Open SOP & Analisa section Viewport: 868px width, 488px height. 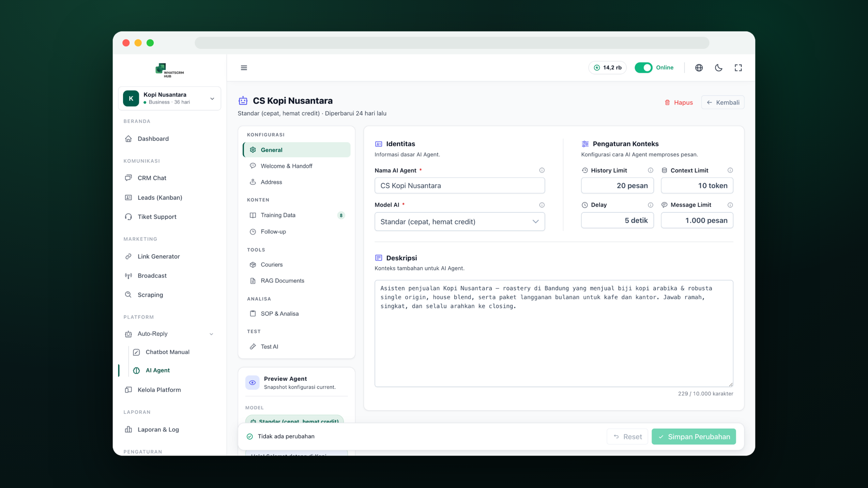click(297, 314)
